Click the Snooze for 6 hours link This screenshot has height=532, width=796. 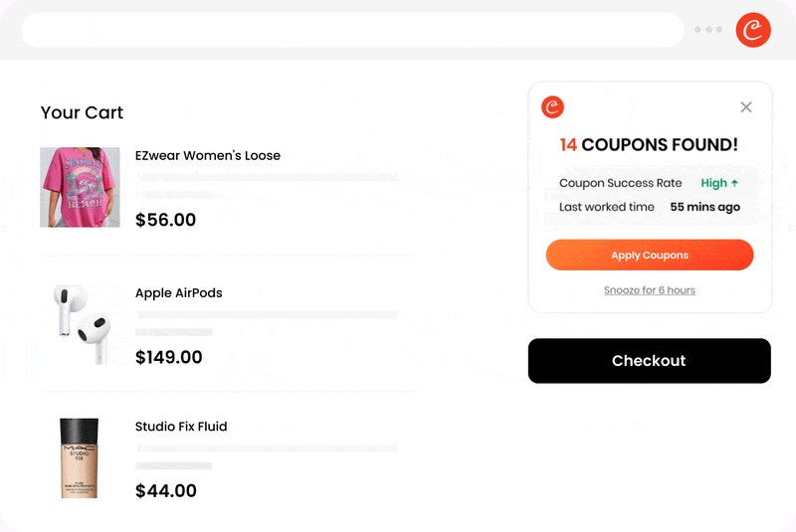[x=650, y=290]
